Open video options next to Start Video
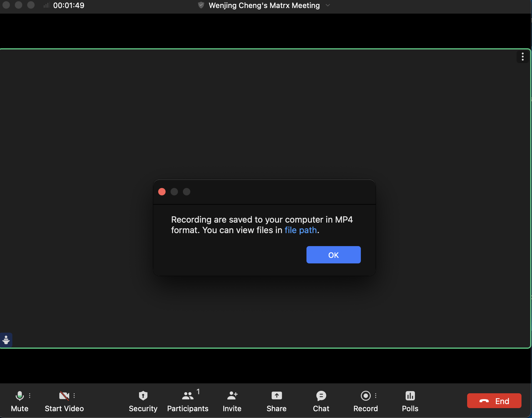532x418 pixels. 74,395
